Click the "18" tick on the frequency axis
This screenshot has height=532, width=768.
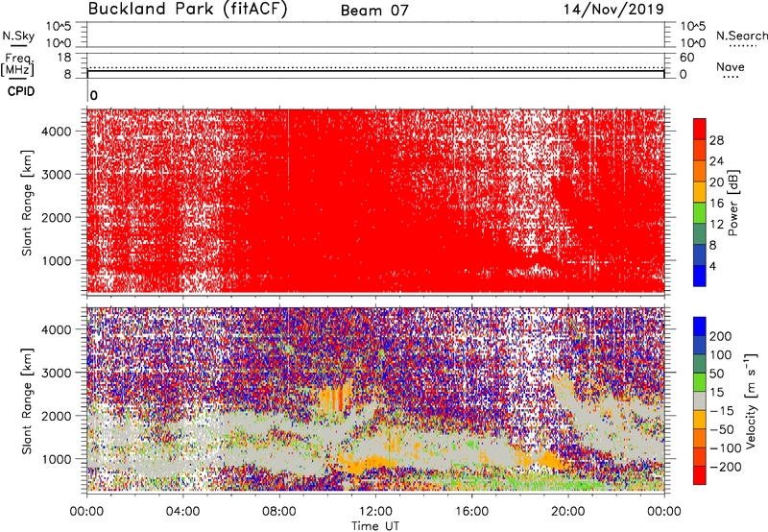click(63, 58)
